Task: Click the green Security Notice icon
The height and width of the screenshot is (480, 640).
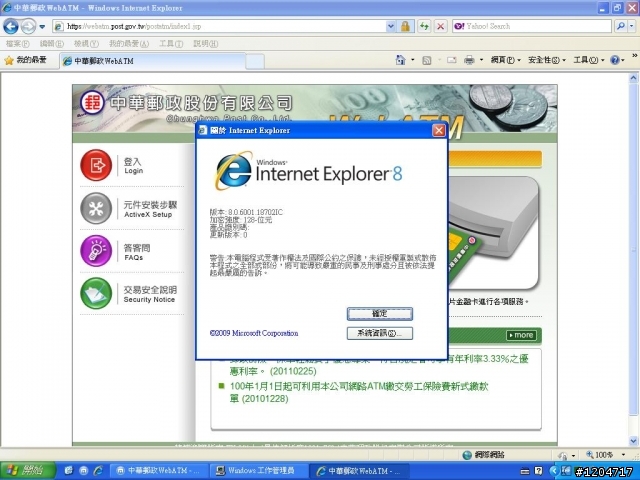Action: click(x=96, y=293)
